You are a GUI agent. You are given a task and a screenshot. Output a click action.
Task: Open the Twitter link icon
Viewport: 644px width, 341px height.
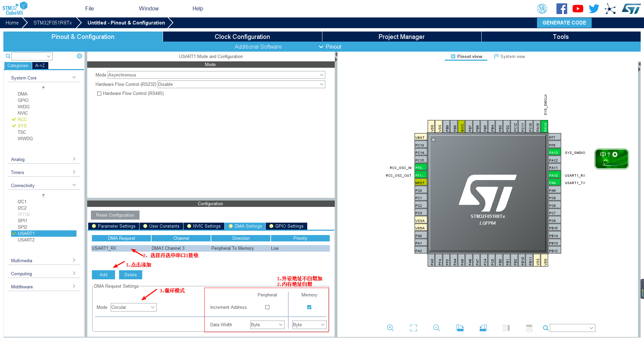coord(594,9)
